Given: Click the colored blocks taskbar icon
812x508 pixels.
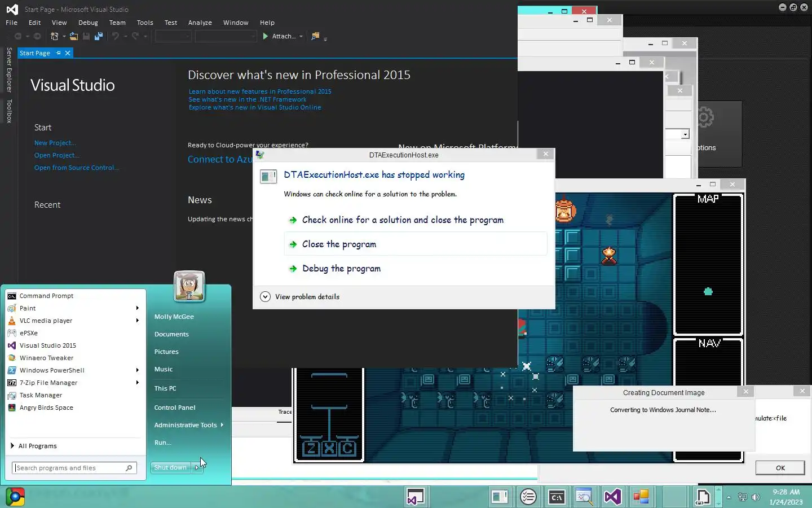Looking at the screenshot, I should pos(641,497).
